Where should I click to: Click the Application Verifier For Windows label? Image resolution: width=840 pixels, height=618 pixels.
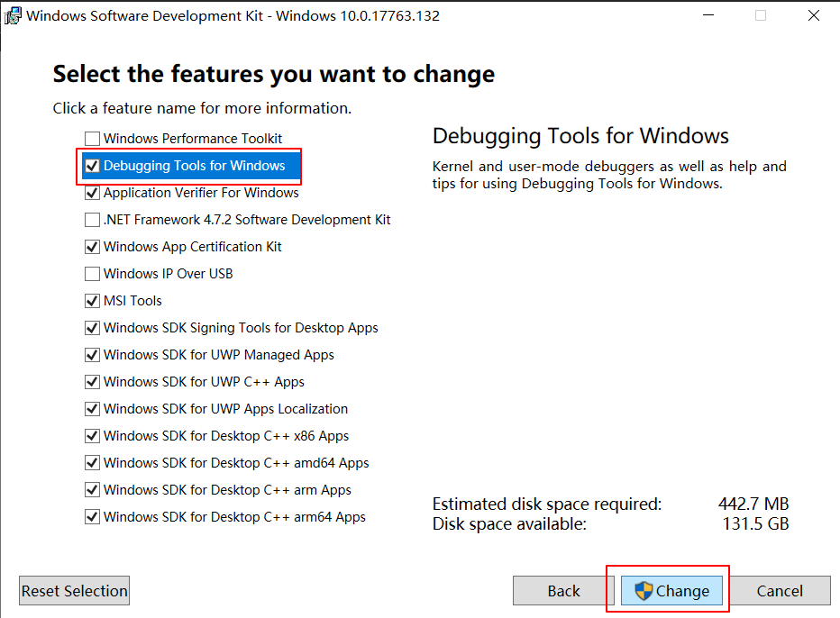tap(201, 193)
